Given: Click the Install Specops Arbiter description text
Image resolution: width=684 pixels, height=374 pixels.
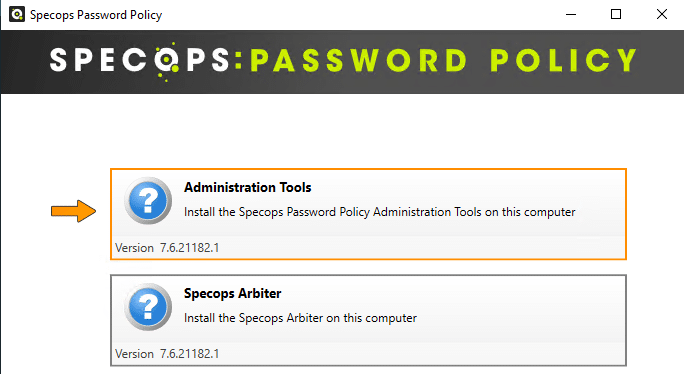Looking at the screenshot, I should (x=300, y=318).
